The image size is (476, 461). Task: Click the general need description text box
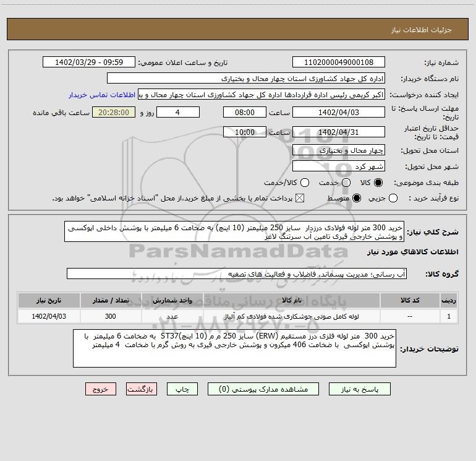click(234, 231)
